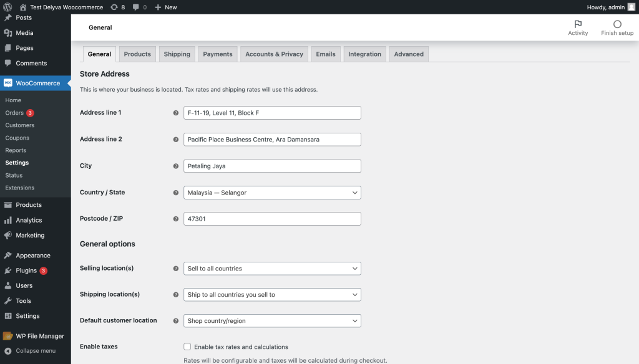
Task: Show help tip for Default customer location
Action: point(175,321)
